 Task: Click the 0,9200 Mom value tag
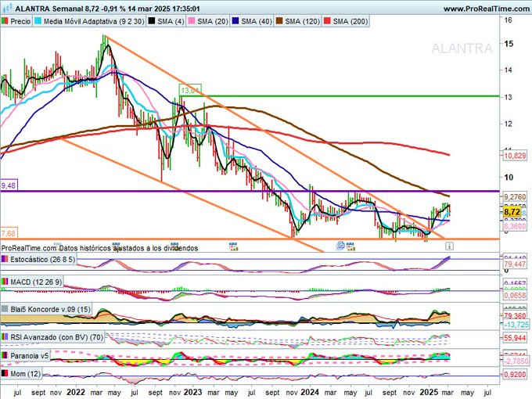coord(515,376)
